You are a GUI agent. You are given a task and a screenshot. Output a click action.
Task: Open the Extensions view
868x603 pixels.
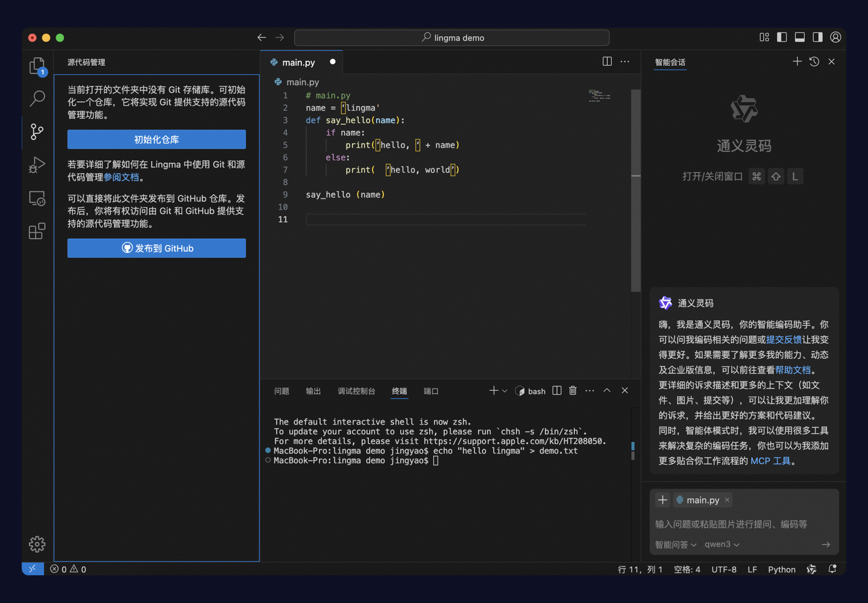click(37, 231)
